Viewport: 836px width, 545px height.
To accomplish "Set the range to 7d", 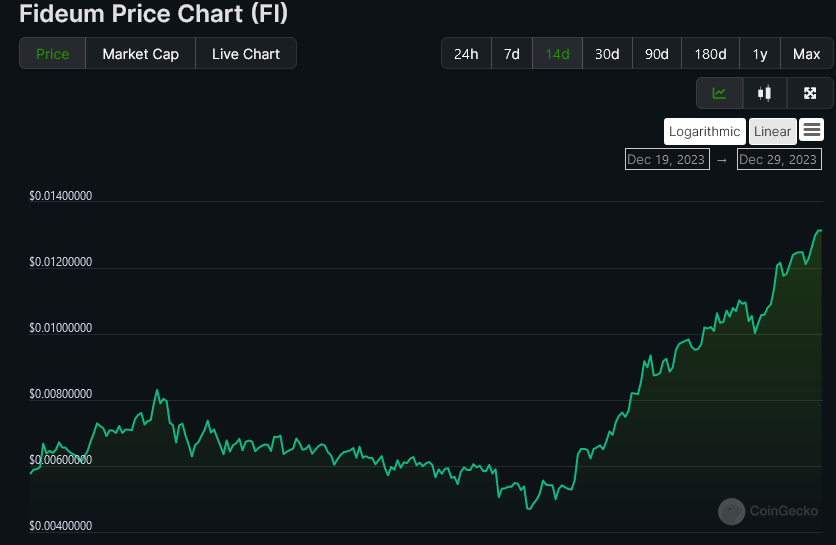I will click(512, 54).
